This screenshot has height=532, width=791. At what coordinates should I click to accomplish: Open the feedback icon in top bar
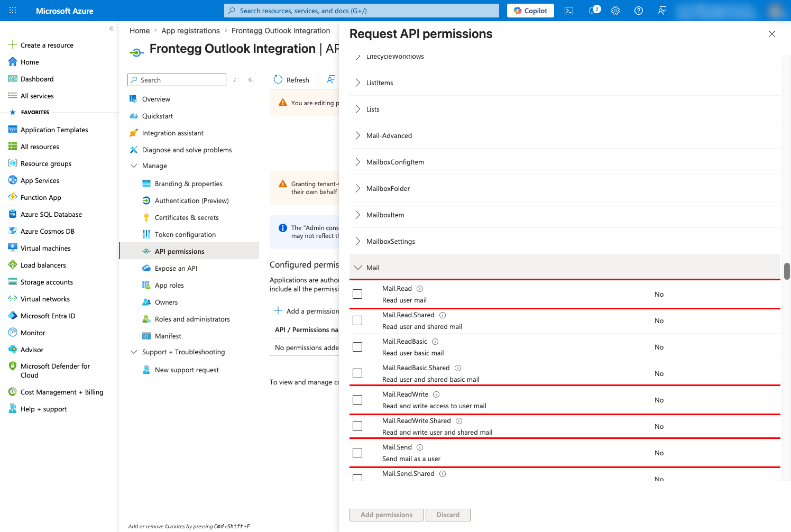[662, 11]
